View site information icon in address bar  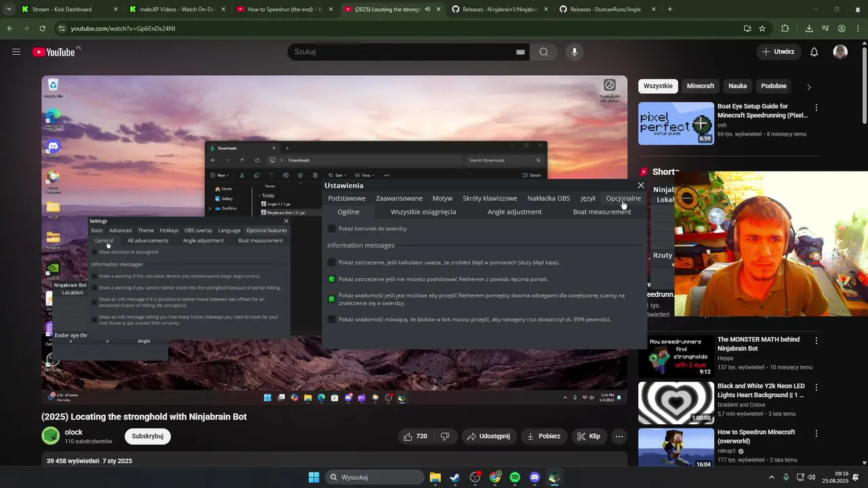(x=62, y=28)
